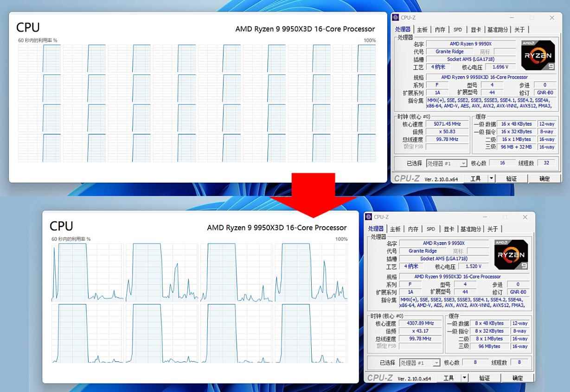Viewport: 570px width, 392px height.
Task: Open arrow menu beside 工具 in upper CPU-Z
Action: coord(492,178)
